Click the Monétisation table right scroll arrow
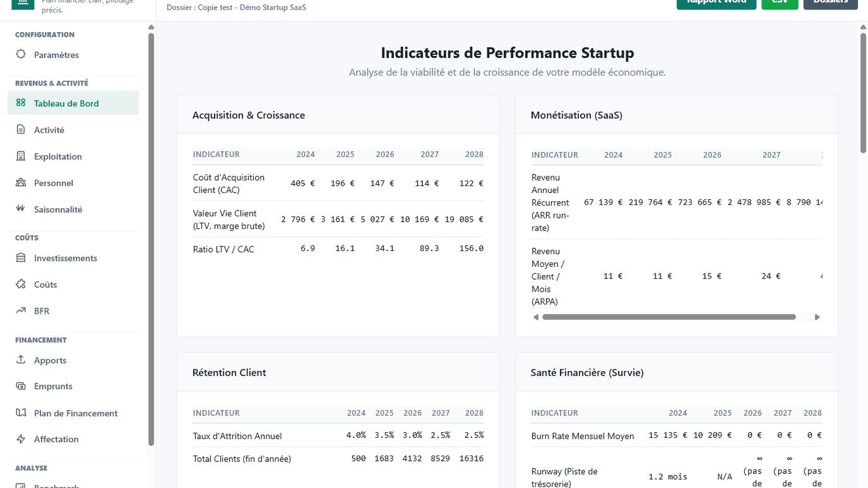868x488 pixels. 817,317
